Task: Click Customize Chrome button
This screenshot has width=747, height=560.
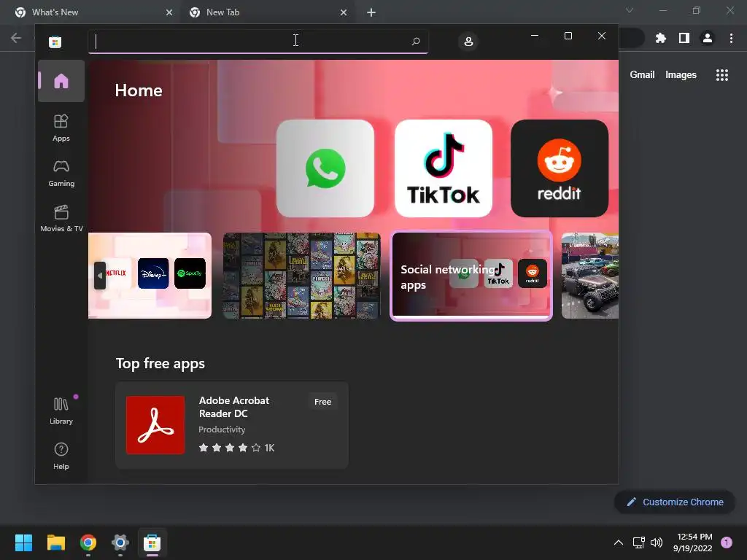Action: click(x=675, y=502)
